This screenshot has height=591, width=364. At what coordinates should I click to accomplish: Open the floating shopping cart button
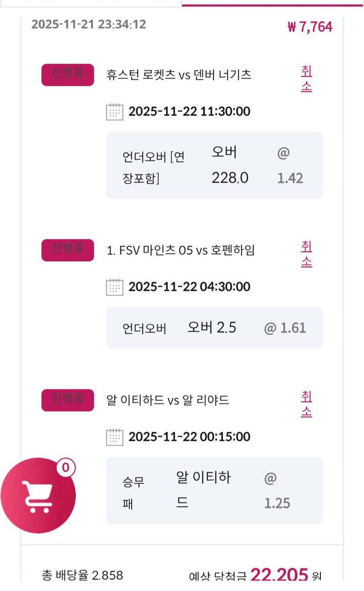38,496
